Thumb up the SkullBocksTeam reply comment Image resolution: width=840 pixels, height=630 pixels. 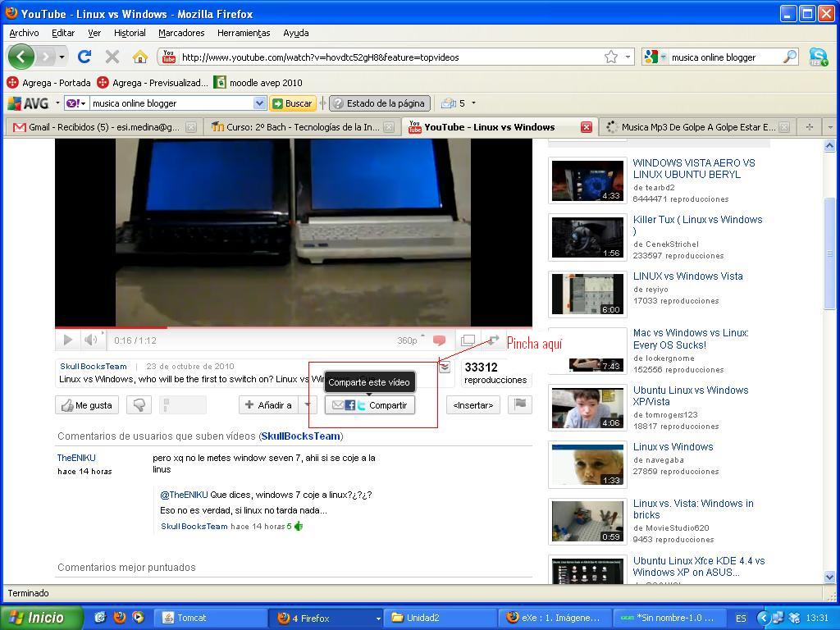[299, 526]
